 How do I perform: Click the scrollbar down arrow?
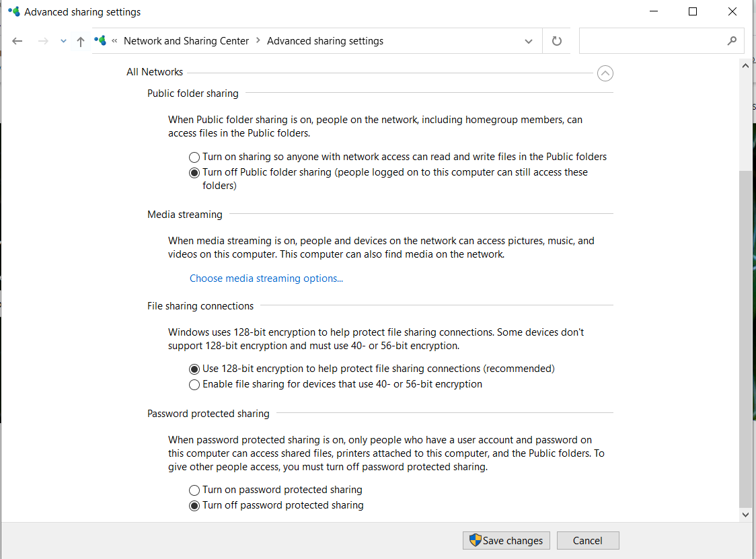(x=745, y=515)
